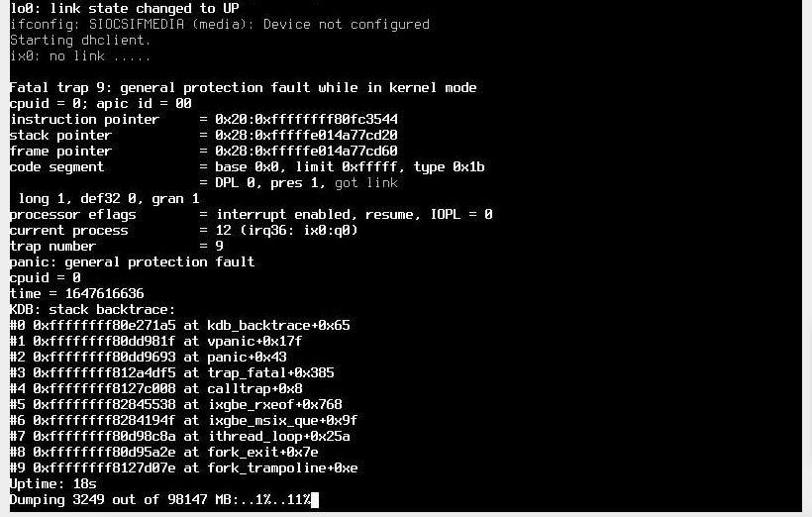Click the frame pointer address value
Image resolution: width=812 pixels, height=517 pixels.
click(306, 151)
